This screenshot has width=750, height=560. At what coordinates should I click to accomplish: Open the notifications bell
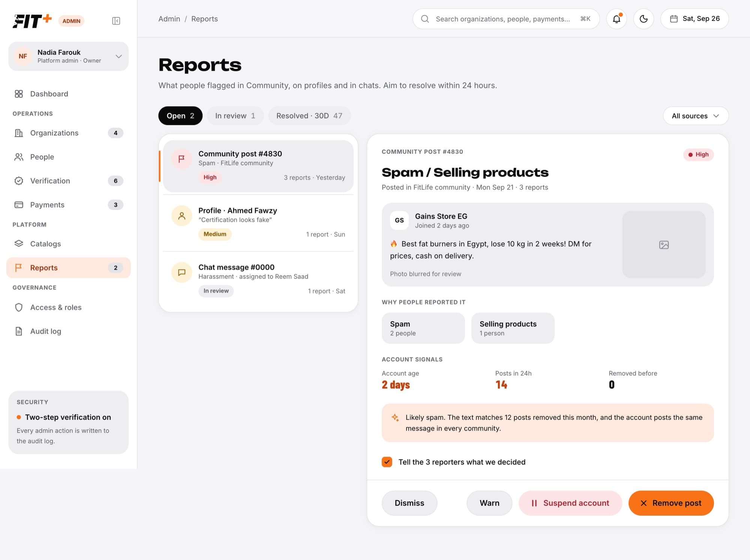(x=616, y=19)
